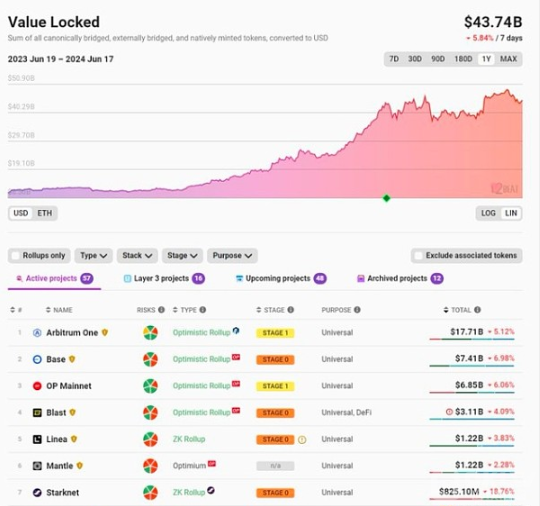Click the Mantle logo icon
540x506 pixels.
pos(37,466)
